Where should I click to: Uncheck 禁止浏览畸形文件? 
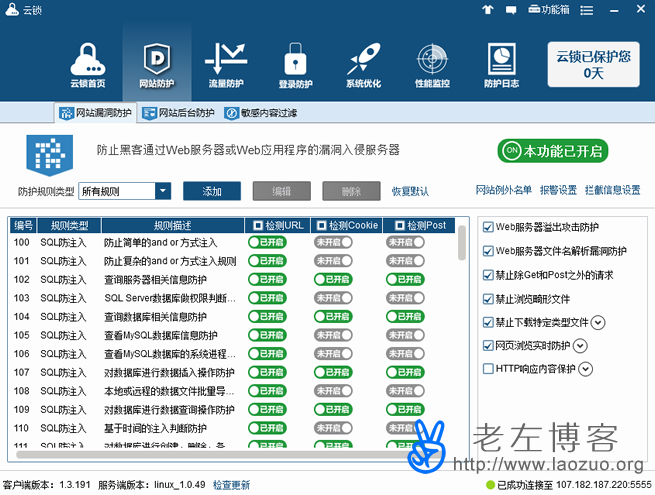point(488,299)
